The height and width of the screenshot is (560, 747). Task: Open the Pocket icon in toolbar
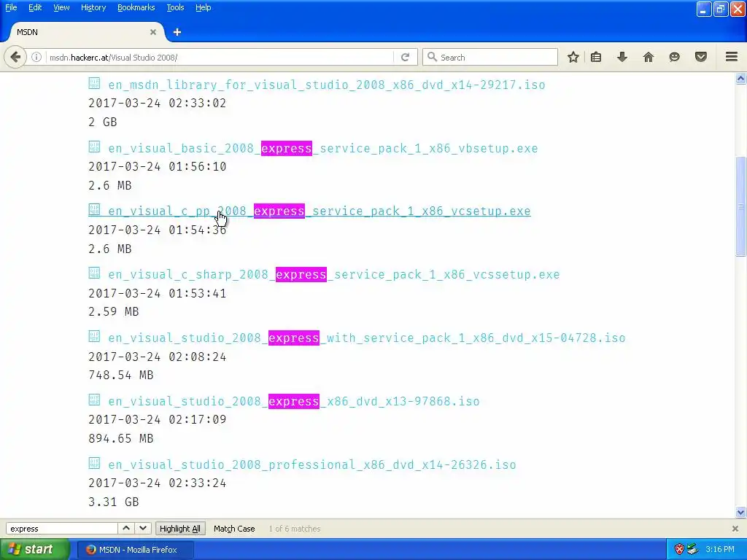pyautogui.click(x=701, y=57)
